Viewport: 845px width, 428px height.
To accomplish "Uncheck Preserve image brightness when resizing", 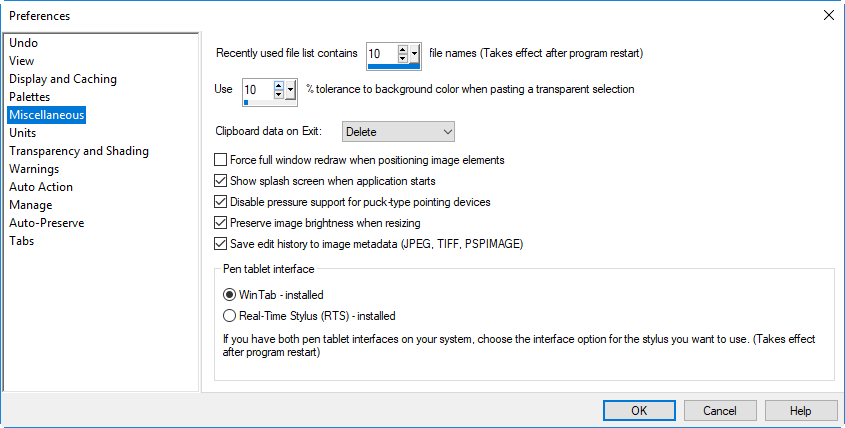I will [x=220, y=223].
